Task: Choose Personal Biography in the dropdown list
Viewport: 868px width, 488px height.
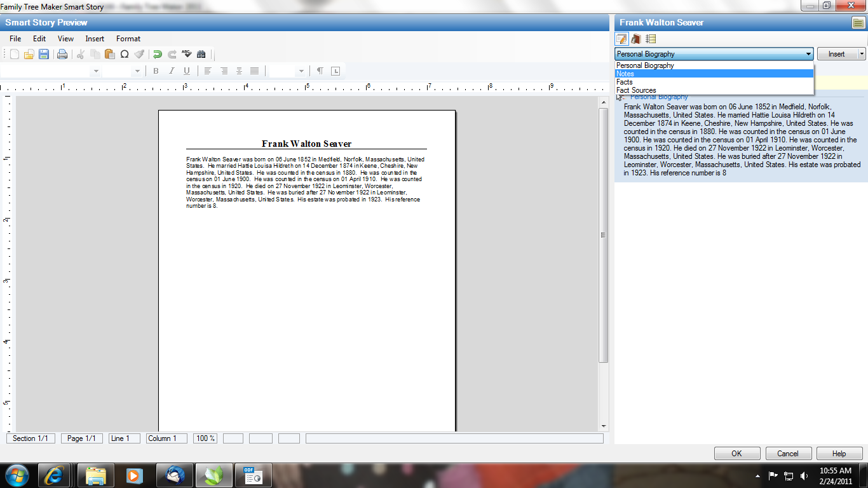Action: click(714, 65)
